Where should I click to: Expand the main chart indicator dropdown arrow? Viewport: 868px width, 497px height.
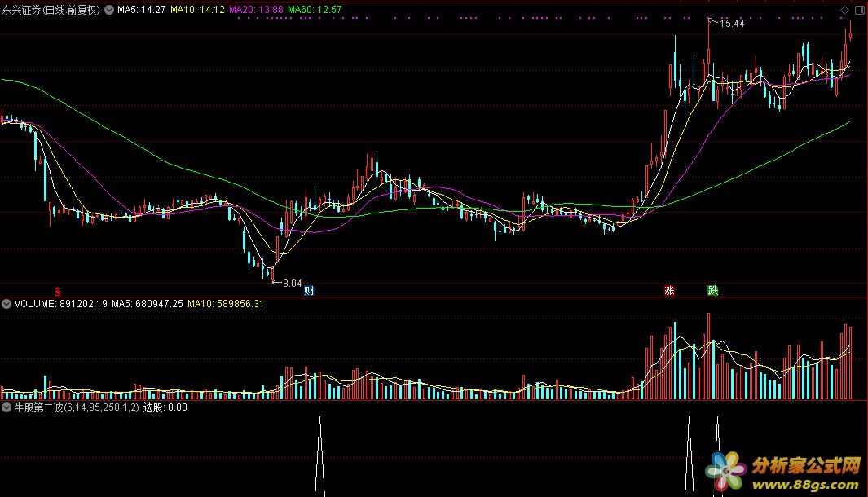[x=109, y=10]
